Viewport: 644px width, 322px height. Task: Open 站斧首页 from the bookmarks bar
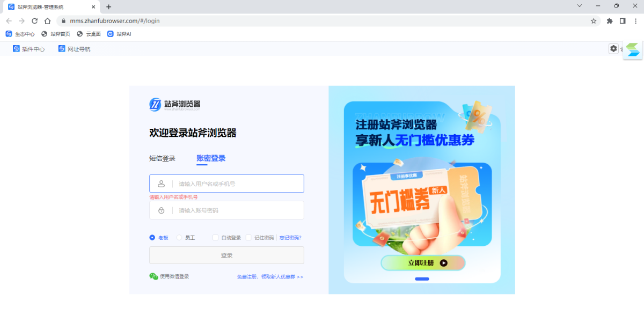click(x=56, y=33)
